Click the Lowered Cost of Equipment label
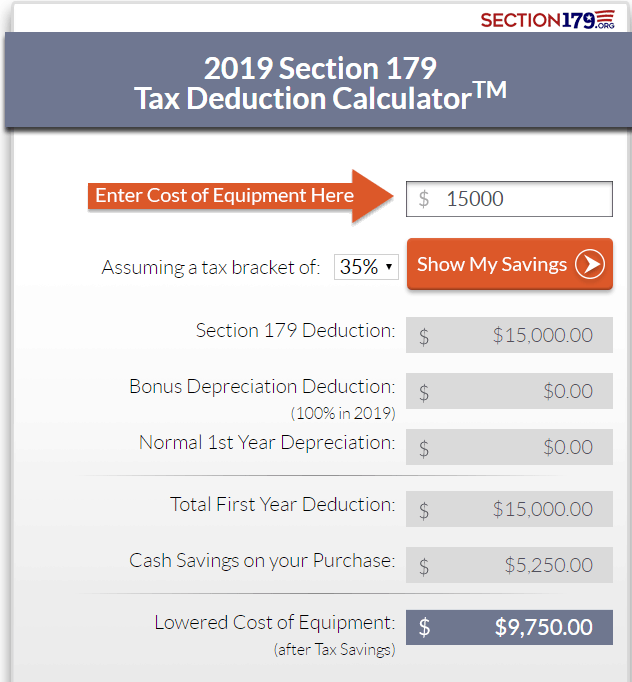 (275, 623)
